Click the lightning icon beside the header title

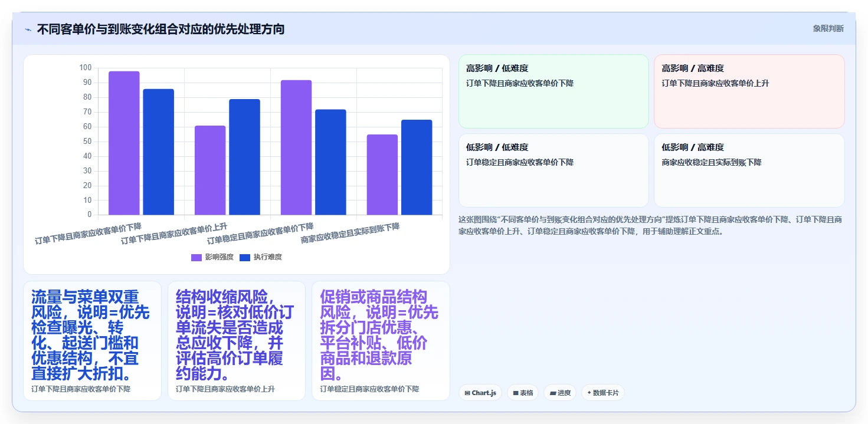pos(28,29)
